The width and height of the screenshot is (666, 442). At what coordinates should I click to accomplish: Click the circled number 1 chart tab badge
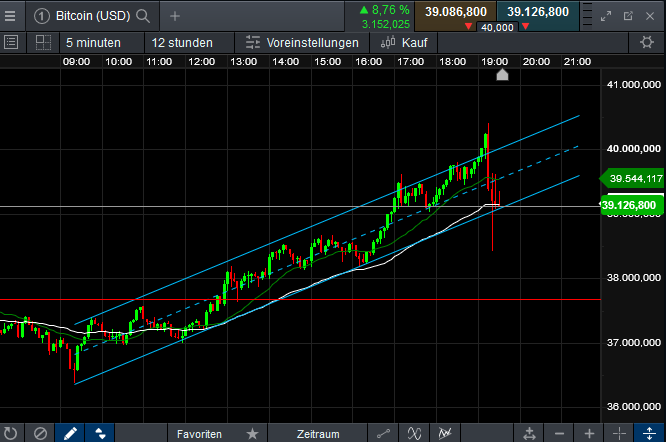coord(42,16)
